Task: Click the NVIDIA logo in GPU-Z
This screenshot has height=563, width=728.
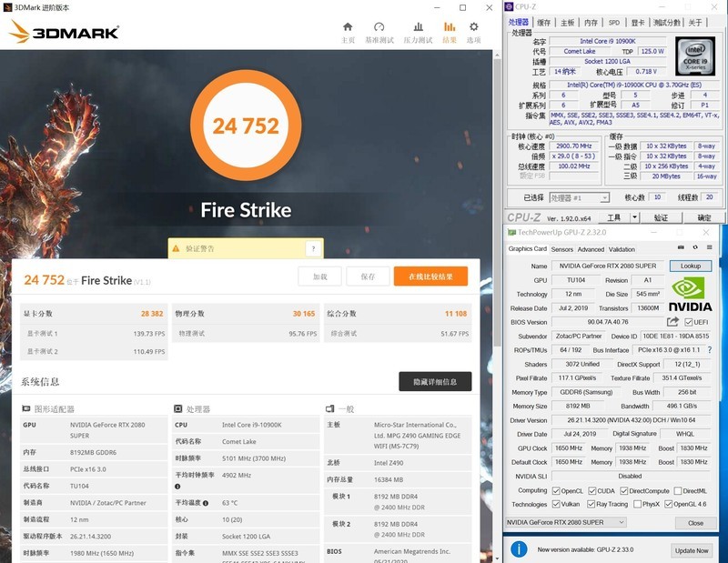Action: coord(690,295)
